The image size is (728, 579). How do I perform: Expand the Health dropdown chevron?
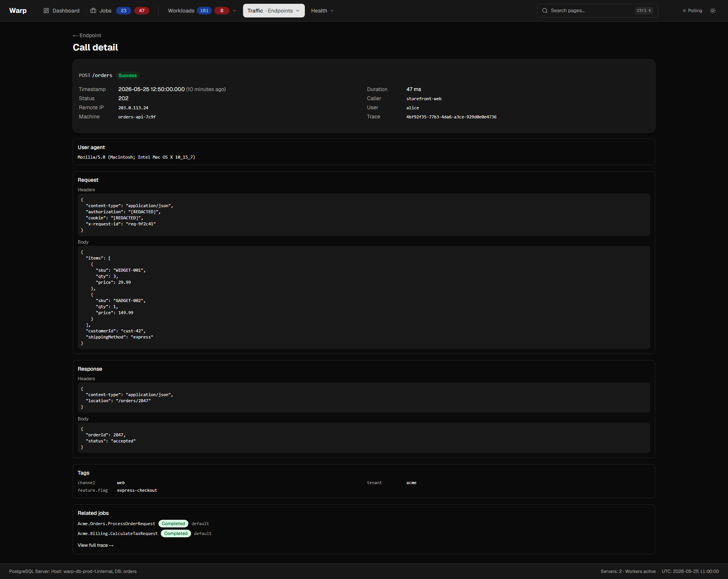[332, 11]
